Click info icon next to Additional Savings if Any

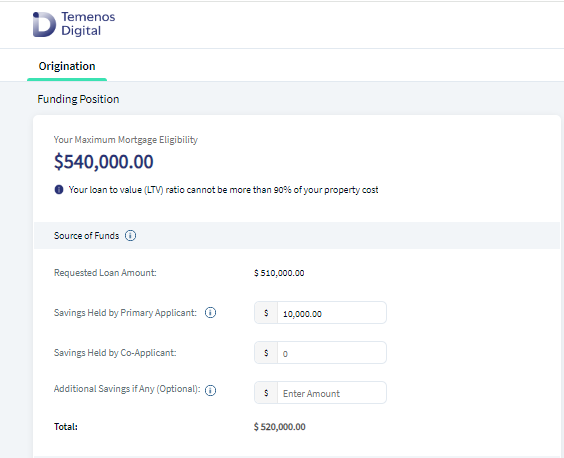click(210, 390)
